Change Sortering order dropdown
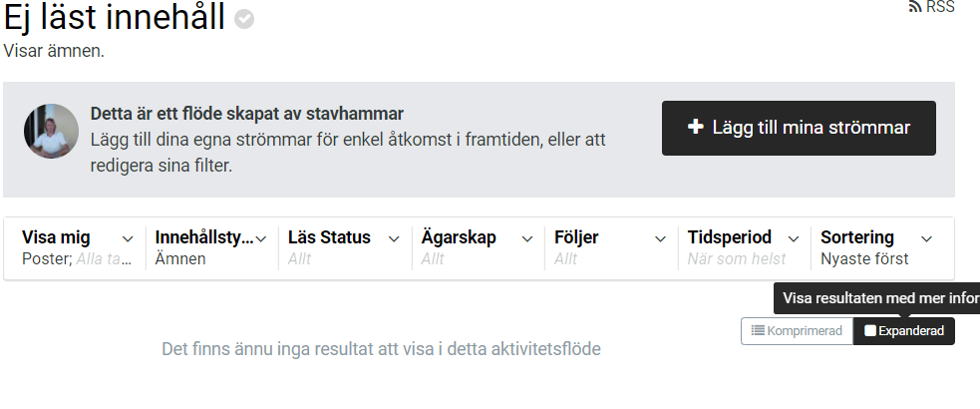The height and width of the screenshot is (409, 980). pyautogui.click(x=875, y=247)
